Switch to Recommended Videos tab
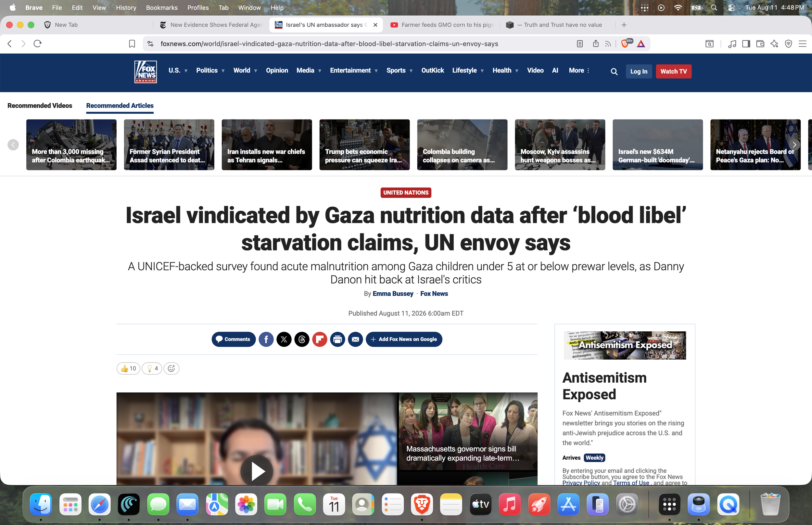The height and width of the screenshot is (525, 812). click(40, 106)
